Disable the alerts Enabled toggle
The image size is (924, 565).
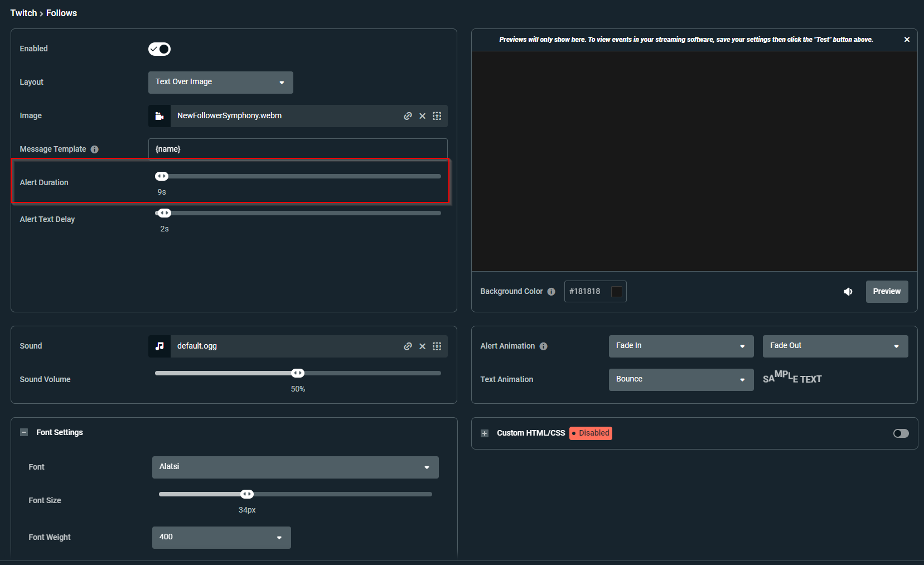[x=159, y=49]
